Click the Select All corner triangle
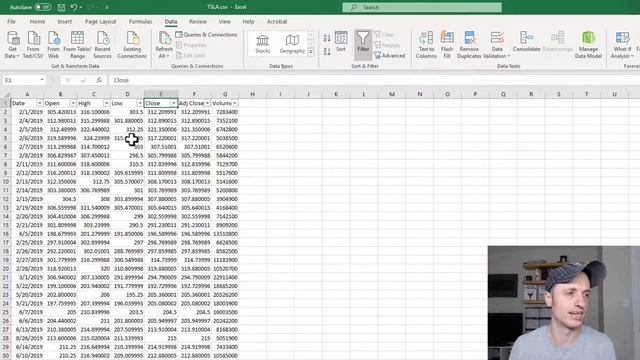 point(6,94)
